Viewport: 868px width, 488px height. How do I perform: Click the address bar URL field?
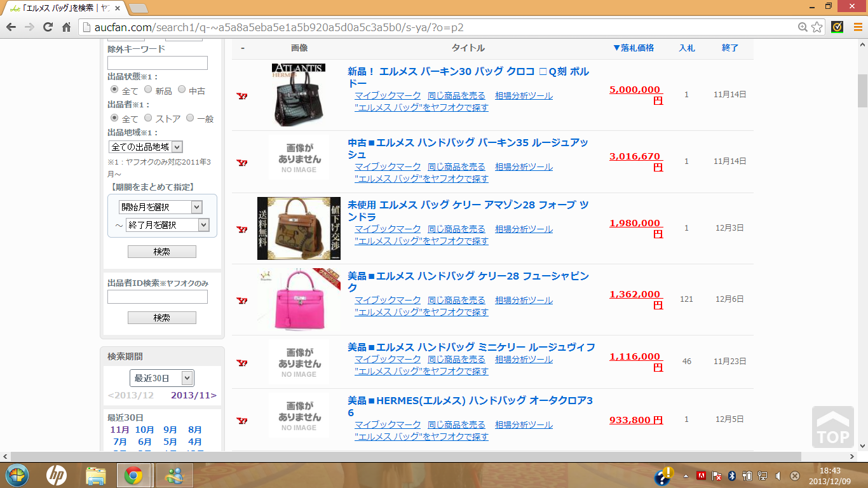[438, 27]
